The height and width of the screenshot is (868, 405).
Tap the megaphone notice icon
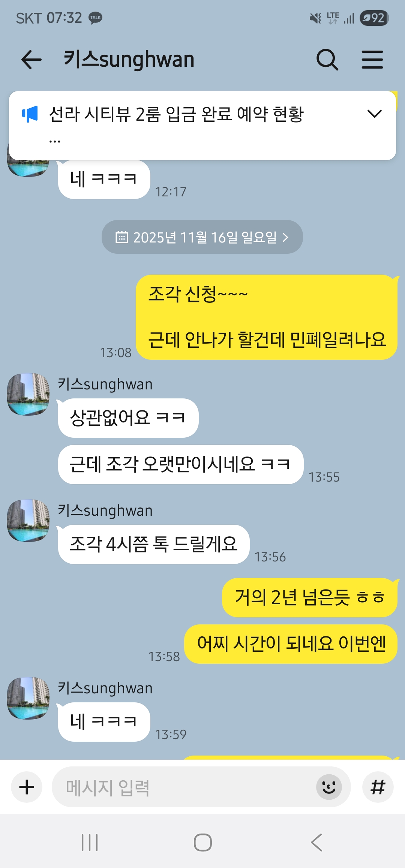(x=30, y=114)
